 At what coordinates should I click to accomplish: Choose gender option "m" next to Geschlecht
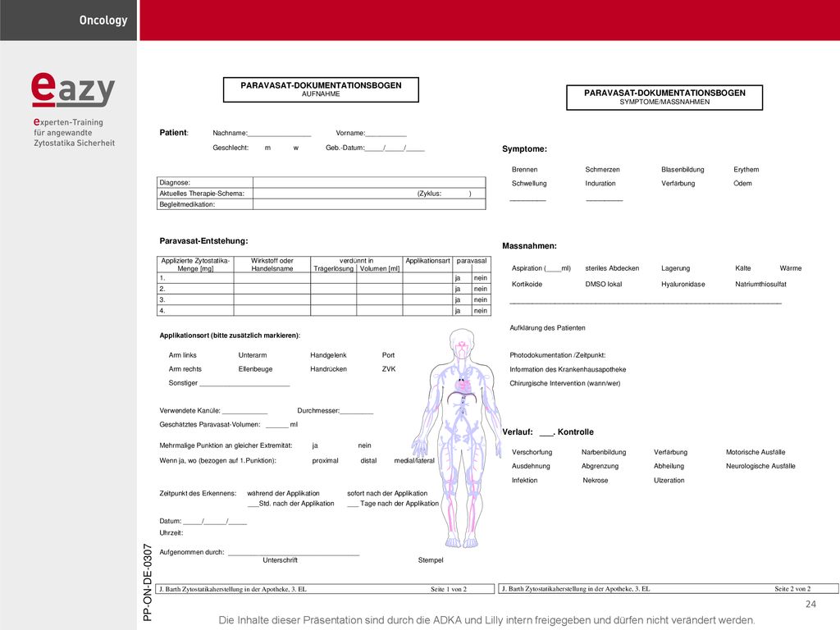pyautogui.click(x=267, y=148)
